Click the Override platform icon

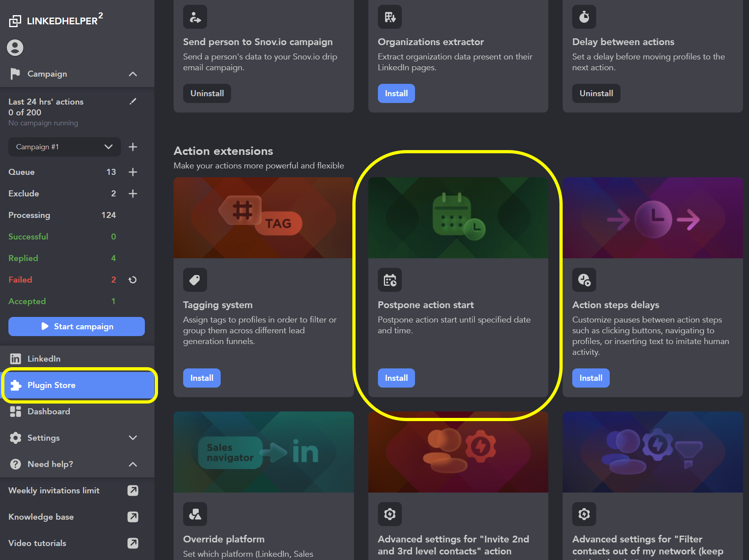(x=195, y=514)
